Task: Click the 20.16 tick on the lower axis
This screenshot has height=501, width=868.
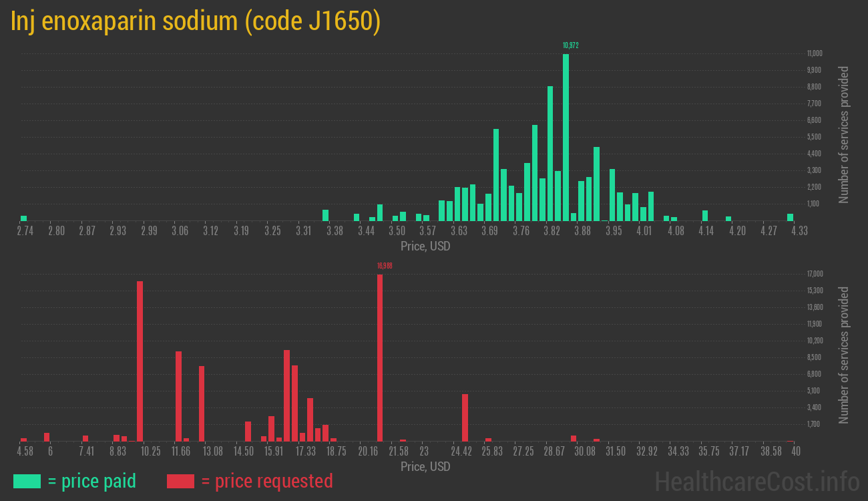Action: click(368, 452)
